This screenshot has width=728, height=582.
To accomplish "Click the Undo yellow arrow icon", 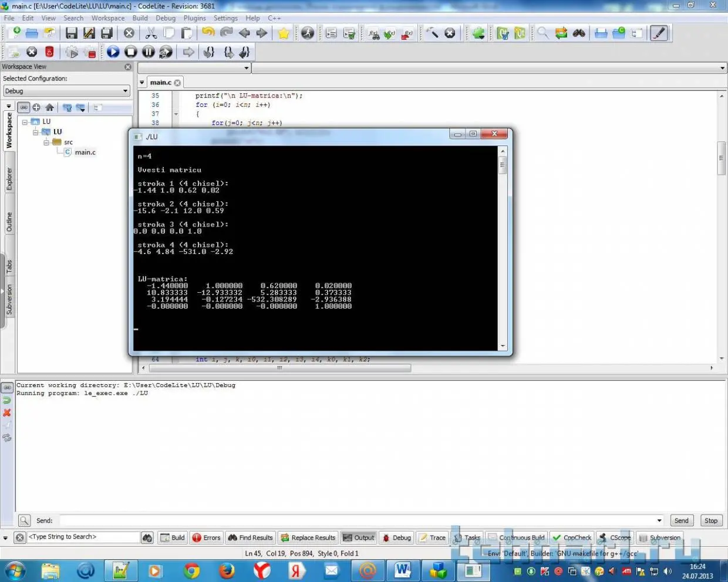I will 208,33.
